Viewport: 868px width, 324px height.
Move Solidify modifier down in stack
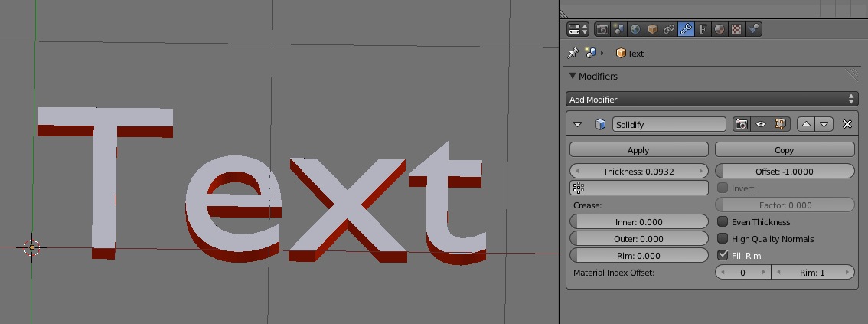[824, 125]
